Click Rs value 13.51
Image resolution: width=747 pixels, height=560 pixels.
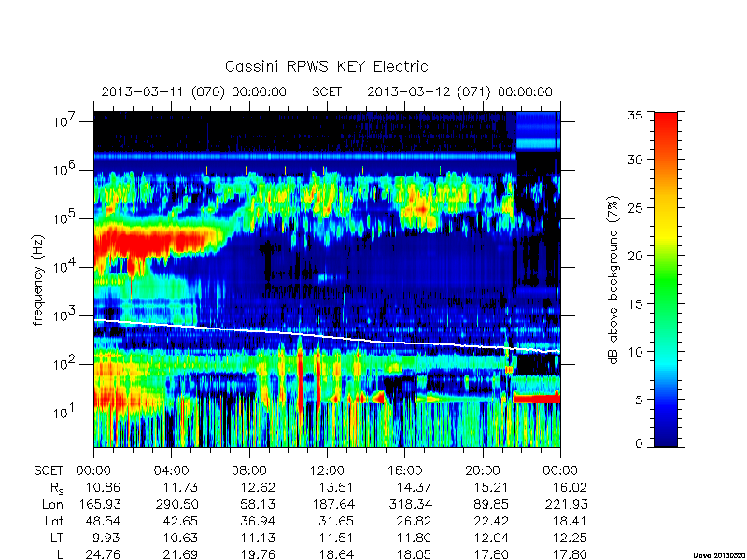pyautogui.click(x=337, y=487)
